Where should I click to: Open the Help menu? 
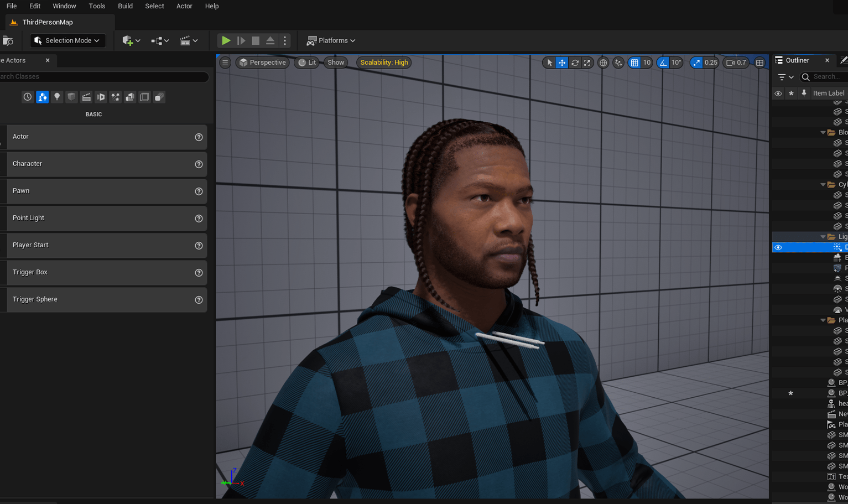pyautogui.click(x=212, y=6)
